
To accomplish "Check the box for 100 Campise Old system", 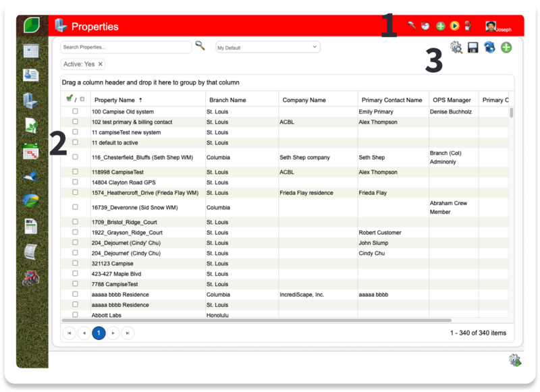I will click(75, 111).
